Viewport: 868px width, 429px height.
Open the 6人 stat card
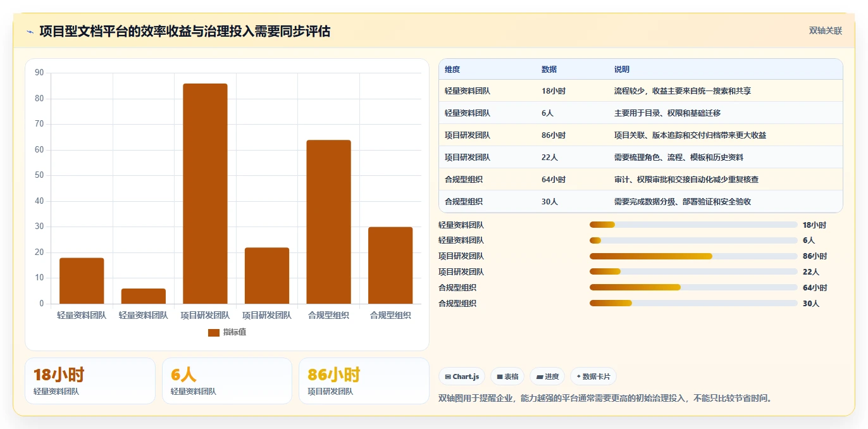[x=227, y=381]
